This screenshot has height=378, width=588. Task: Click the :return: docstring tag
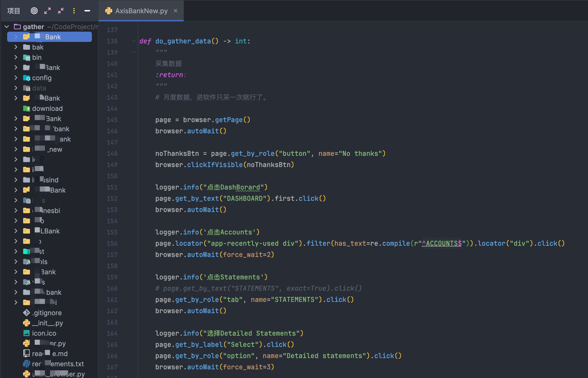171,75
